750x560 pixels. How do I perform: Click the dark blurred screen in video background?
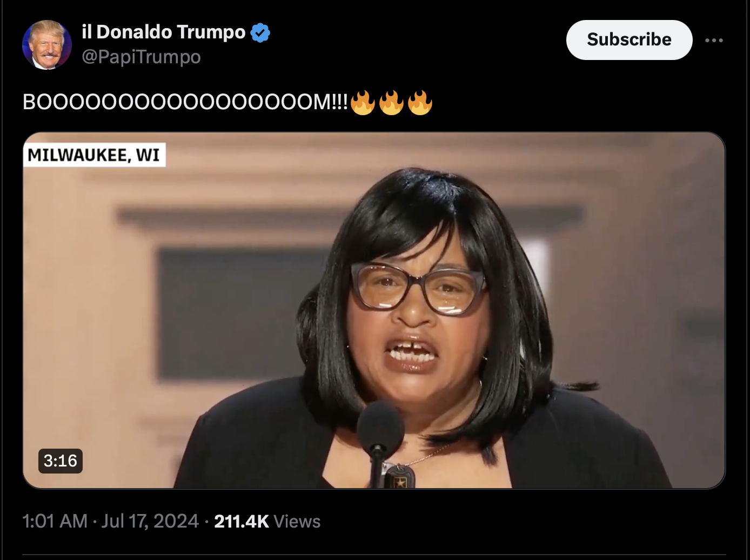[x=240, y=312]
